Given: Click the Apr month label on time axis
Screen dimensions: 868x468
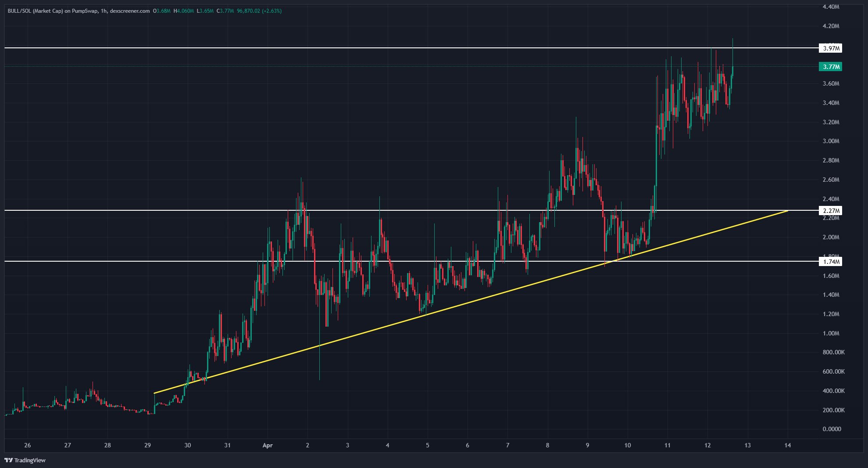Looking at the screenshot, I should click(x=268, y=445).
